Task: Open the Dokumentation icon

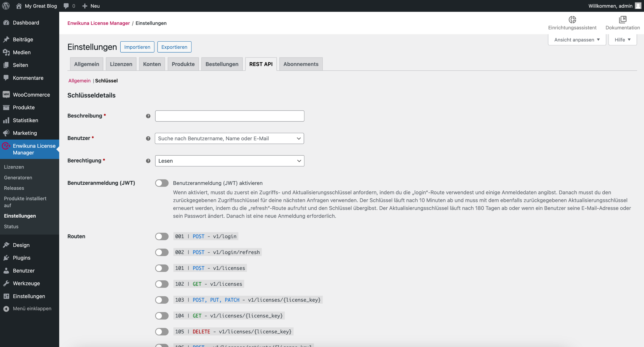Action: tap(622, 19)
